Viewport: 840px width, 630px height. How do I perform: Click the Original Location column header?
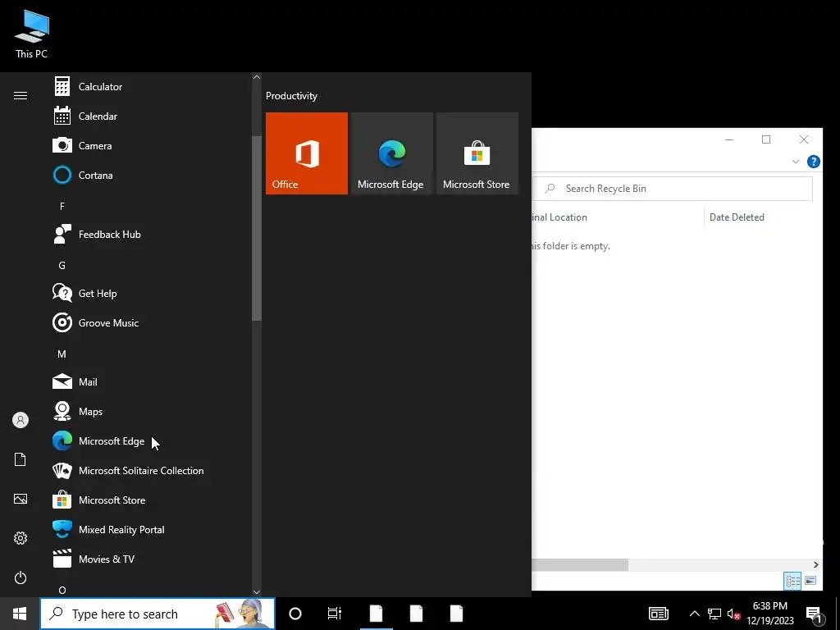[x=559, y=217]
